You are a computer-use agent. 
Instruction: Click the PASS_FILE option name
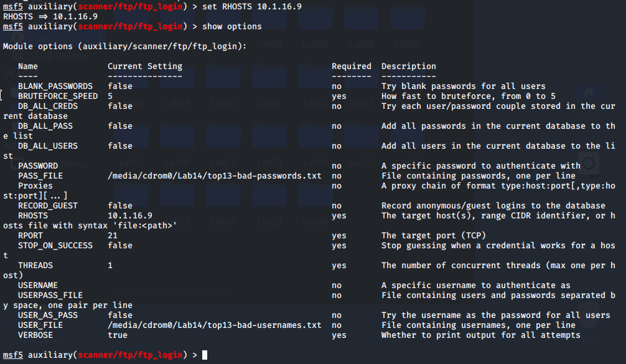40,176
